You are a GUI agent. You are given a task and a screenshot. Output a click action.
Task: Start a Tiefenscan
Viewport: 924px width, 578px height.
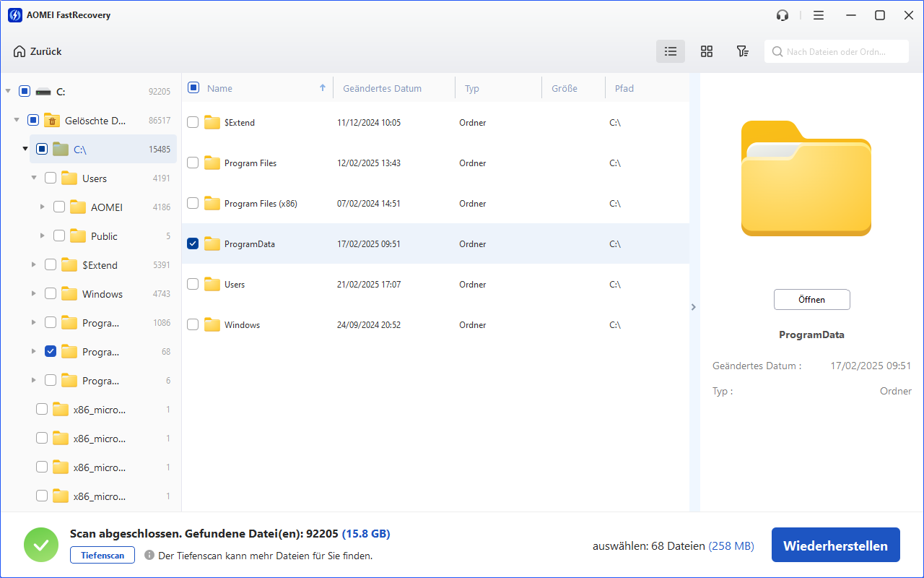click(102, 556)
